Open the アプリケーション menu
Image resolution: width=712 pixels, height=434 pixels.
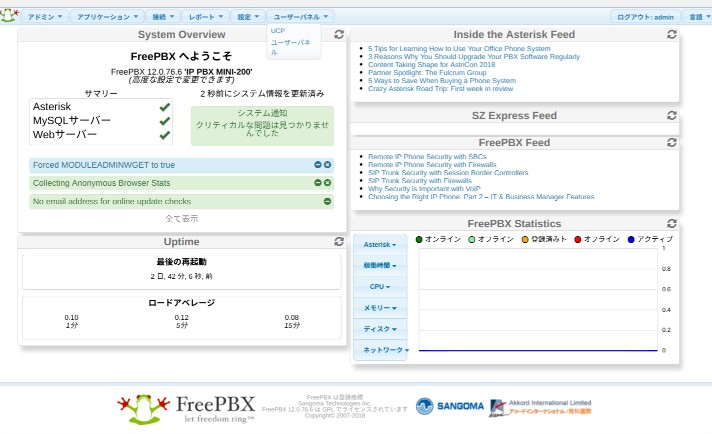coord(107,17)
